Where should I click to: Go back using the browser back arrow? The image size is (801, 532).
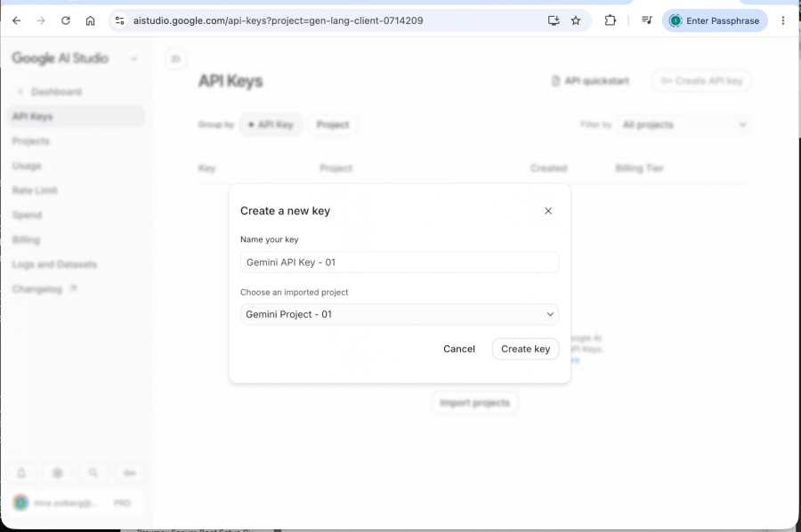click(x=16, y=20)
